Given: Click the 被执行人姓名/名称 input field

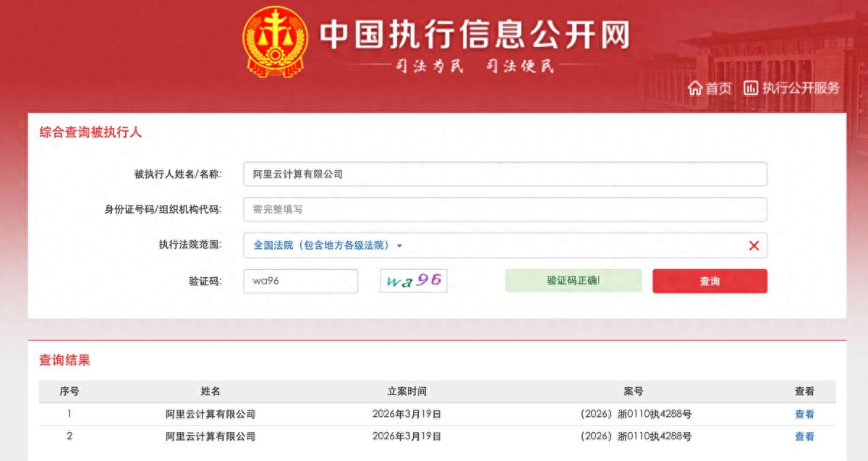Looking at the screenshot, I should (x=505, y=174).
